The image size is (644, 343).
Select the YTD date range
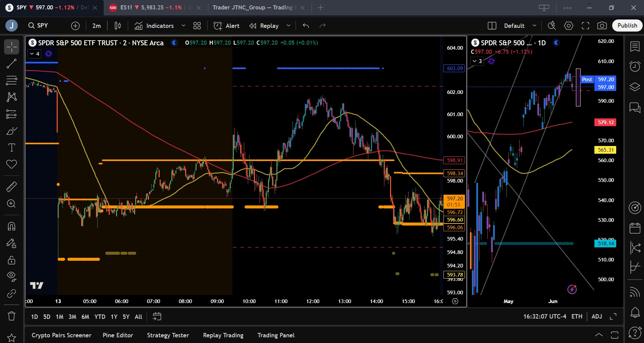tap(100, 317)
